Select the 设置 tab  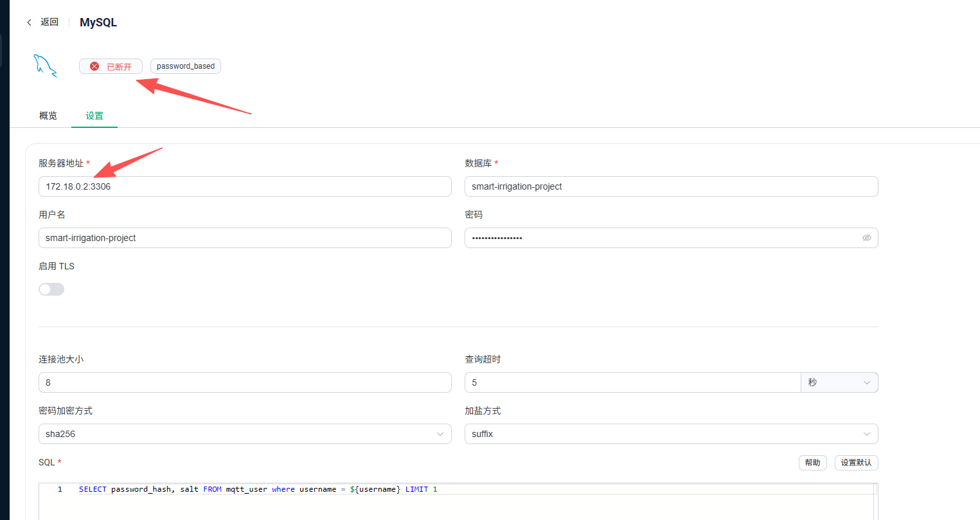(94, 116)
